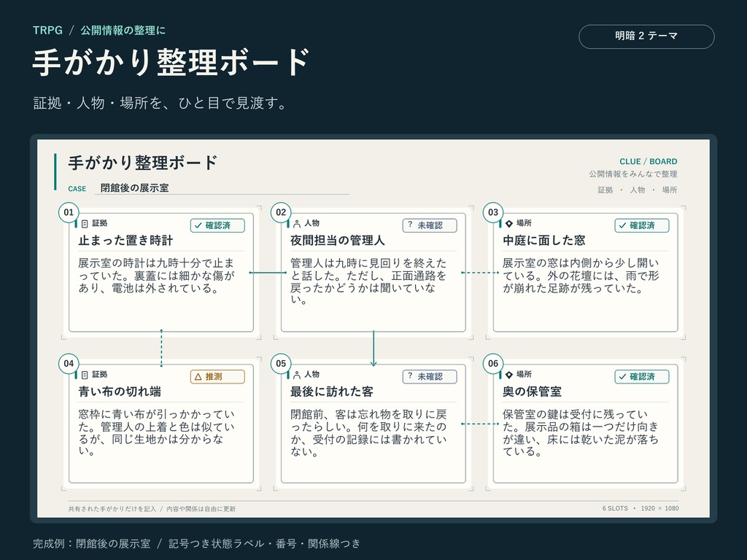Click the CASE field 閉館後の展示室
Image resolution: width=747 pixels, height=560 pixels.
(222, 188)
